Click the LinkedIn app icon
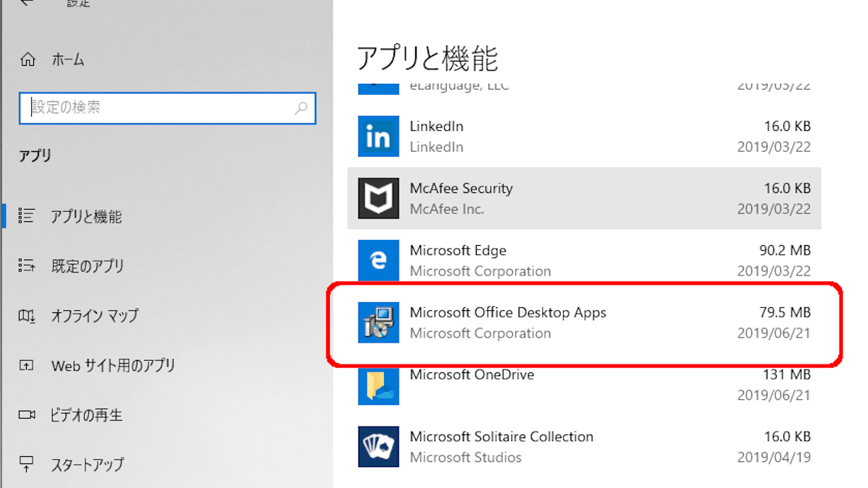The height and width of the screenshot is (488, 868). pyautogui.click(x=378, y=136)
